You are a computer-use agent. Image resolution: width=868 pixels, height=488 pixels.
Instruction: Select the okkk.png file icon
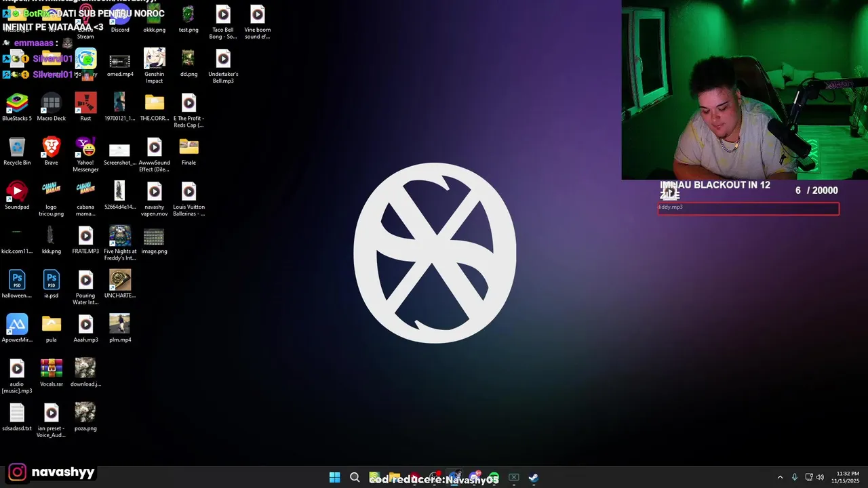coord(154,19)
